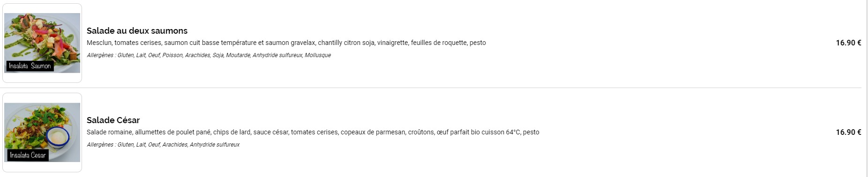Click the vertical scrollbar on the right edge
The image size is (868, 177).
click(x=865, y=88)
